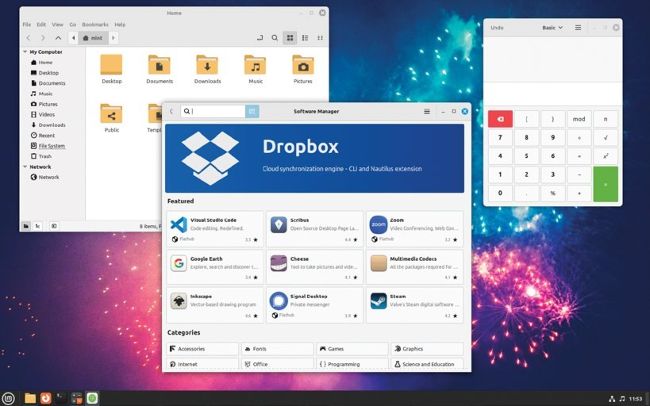Toggle the search-in-summary button beside search box
650x406 pixels.
pos(252,111)
